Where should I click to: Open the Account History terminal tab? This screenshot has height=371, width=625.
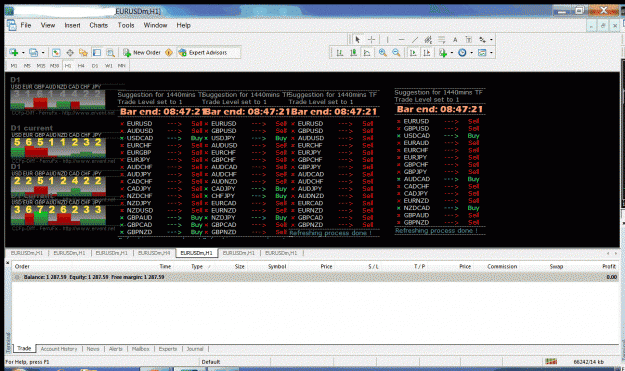click(x=59, y=349)
